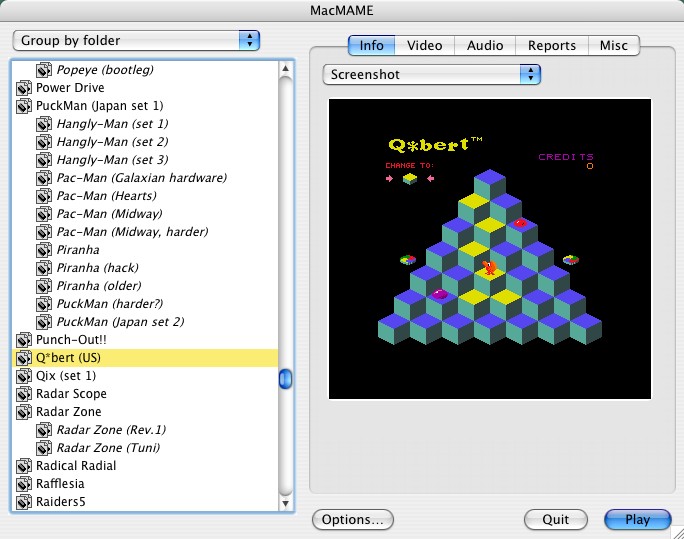Click the ROM icon next to Power Drive

coord(24,88)
